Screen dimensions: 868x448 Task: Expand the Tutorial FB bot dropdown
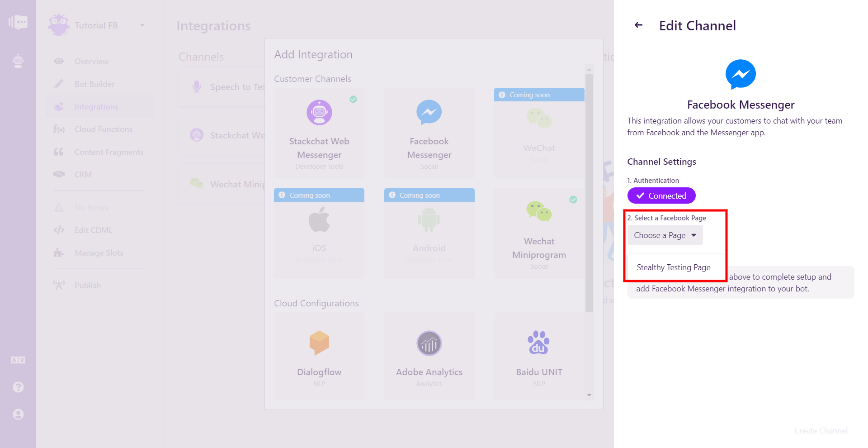coord(142,25)
